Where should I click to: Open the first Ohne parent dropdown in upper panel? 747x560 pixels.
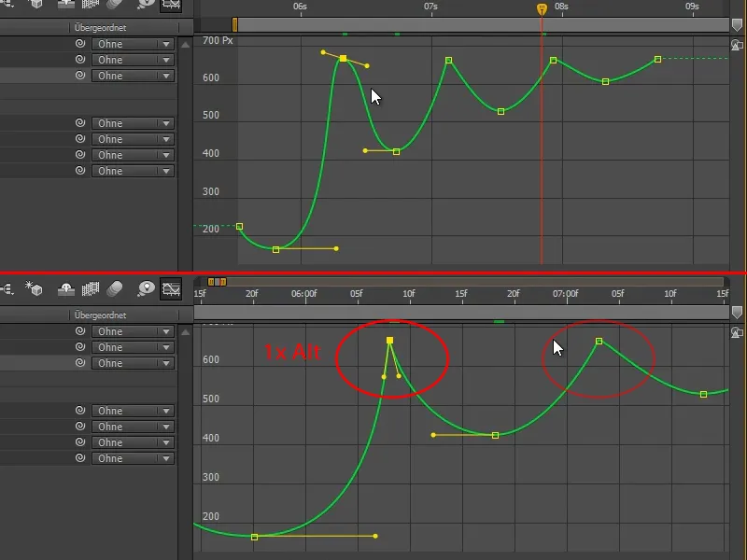131,43
